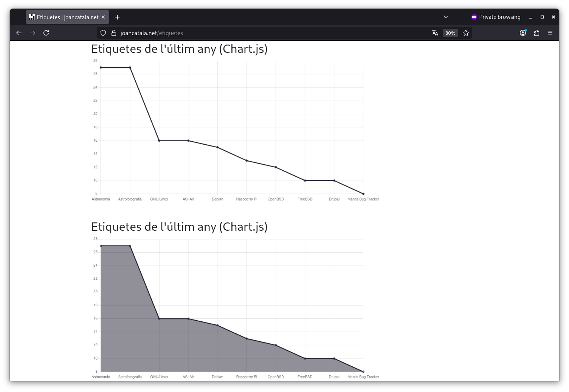Open a new tab with plus button
The height and width of the screenshot is (392, 569).
point(117,17)
